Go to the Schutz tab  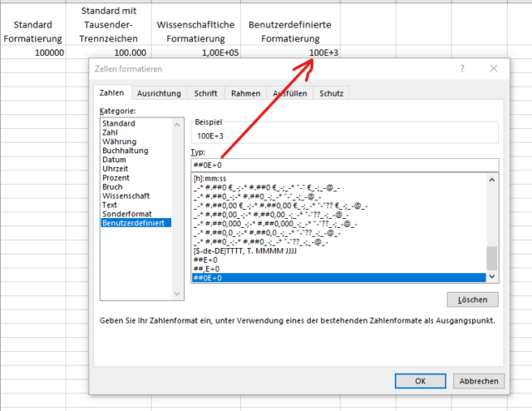(x=331, y=93)
